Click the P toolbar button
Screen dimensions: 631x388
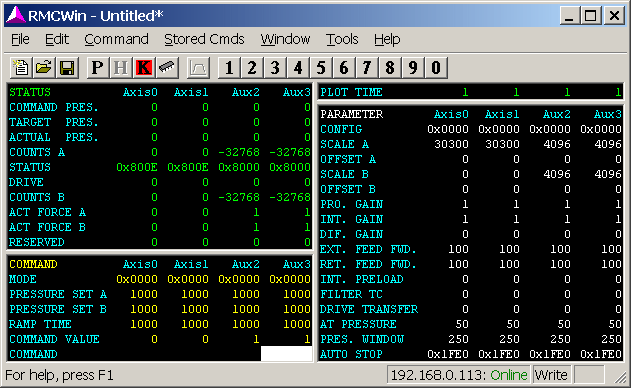point(98,67)
